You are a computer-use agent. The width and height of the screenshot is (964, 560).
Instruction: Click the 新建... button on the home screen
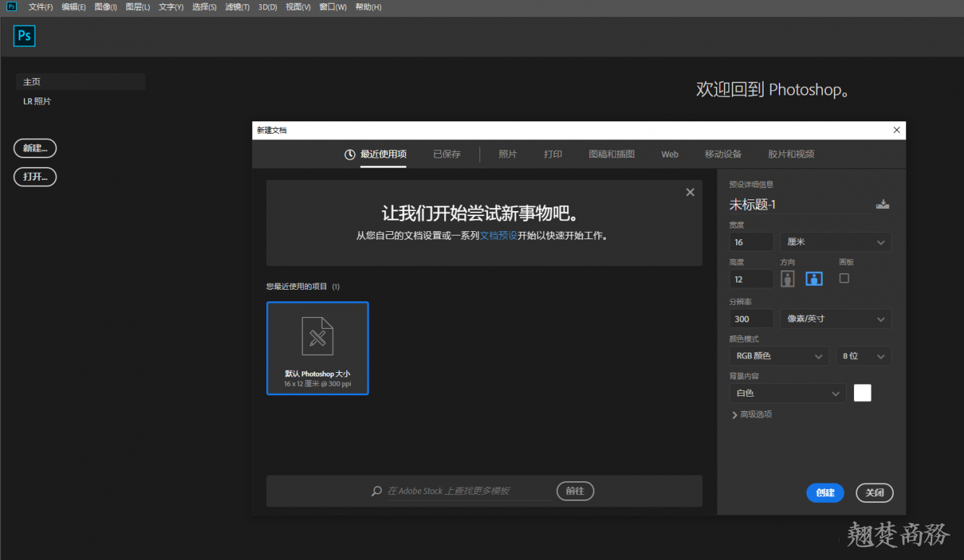point(35,148)
